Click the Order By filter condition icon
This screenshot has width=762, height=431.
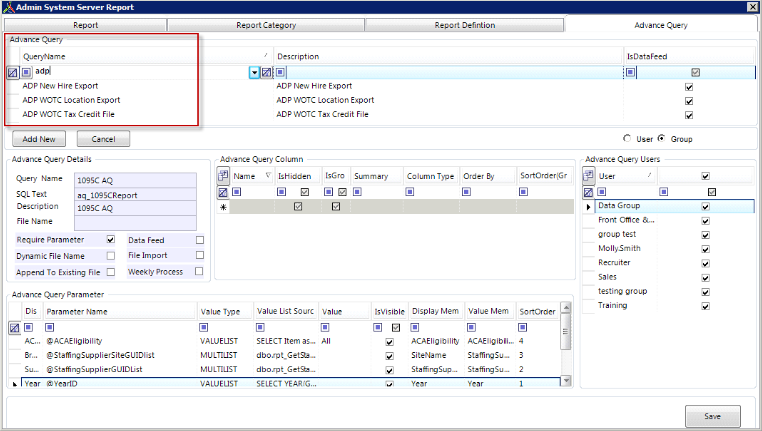(x=466, y=192)
